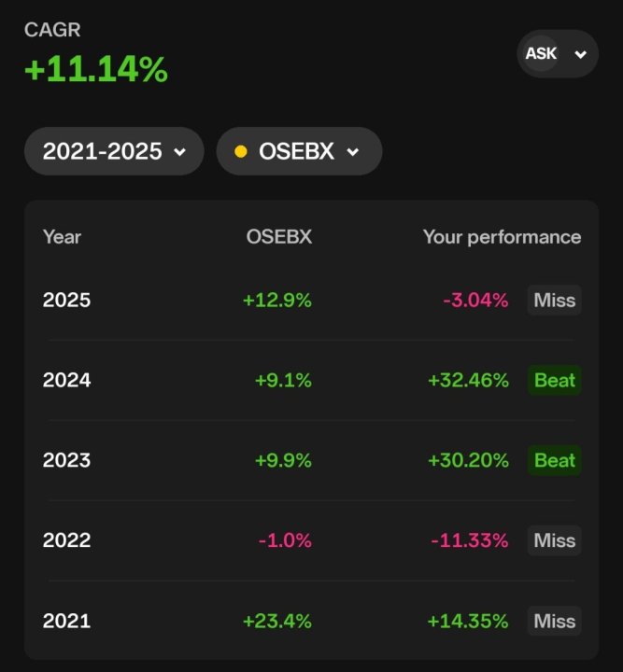623x672 pixels.
Task: Click the yellow OSEBX color dot
Action: [x=241, y=151]
